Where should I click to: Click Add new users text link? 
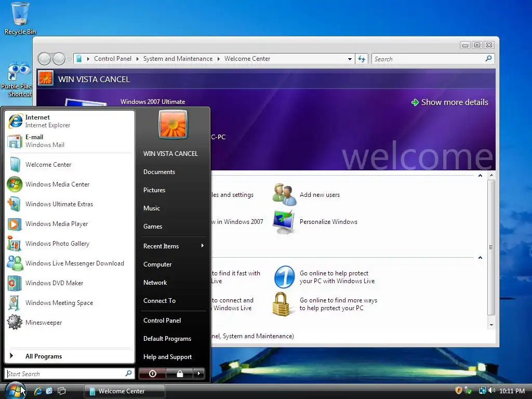coord(320,195)
